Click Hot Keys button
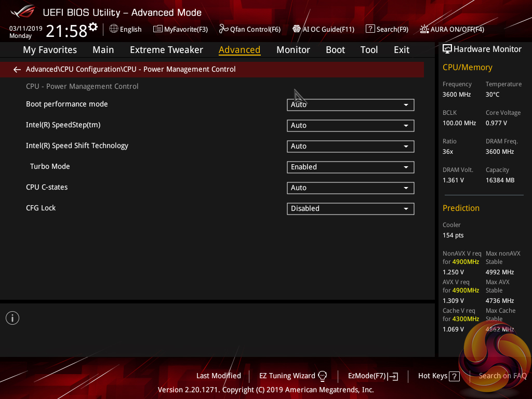Viewport: 532px width, 399px height. point(438,376)
